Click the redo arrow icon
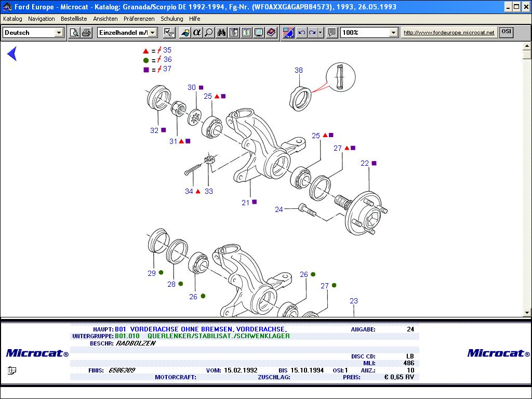The image size is (532, 399). click(312, 33)
